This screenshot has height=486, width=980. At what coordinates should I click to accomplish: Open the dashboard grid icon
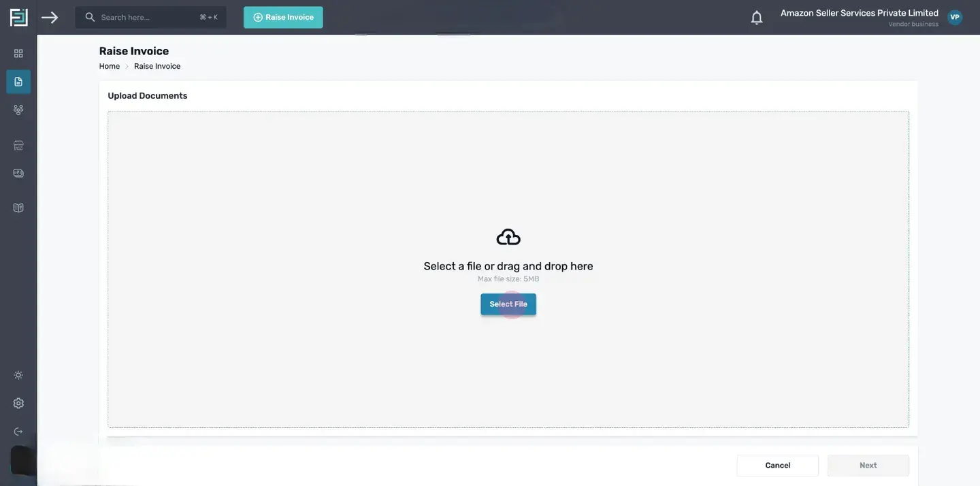(18, 53)
